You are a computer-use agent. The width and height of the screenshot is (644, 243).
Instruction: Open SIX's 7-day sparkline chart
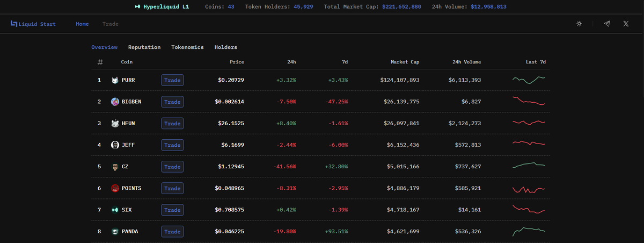point(529,209)
